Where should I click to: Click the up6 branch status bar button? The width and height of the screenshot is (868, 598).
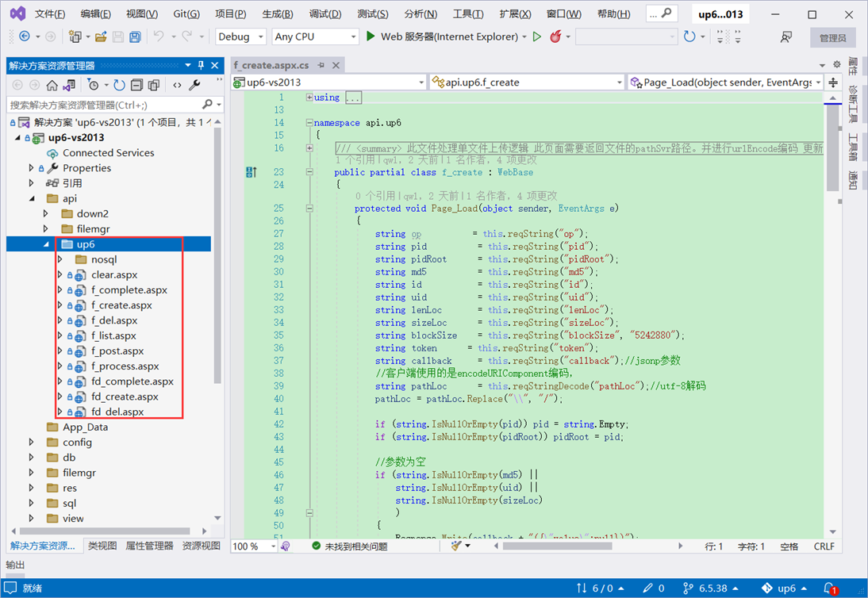pos(785,588)
